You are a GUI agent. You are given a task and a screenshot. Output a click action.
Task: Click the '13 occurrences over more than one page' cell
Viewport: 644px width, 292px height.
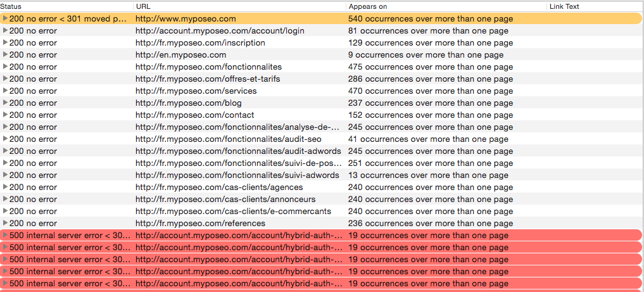[x=428, y=175]
